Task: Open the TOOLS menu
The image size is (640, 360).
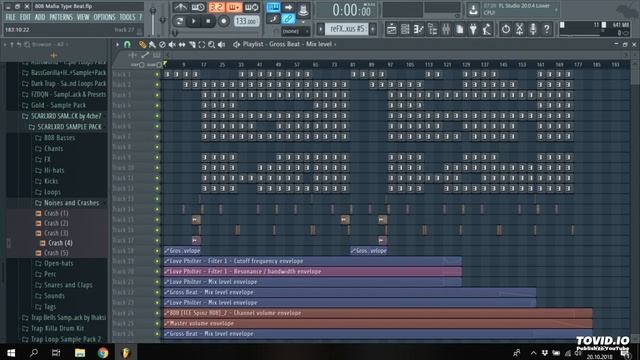Action: point(127,17)
